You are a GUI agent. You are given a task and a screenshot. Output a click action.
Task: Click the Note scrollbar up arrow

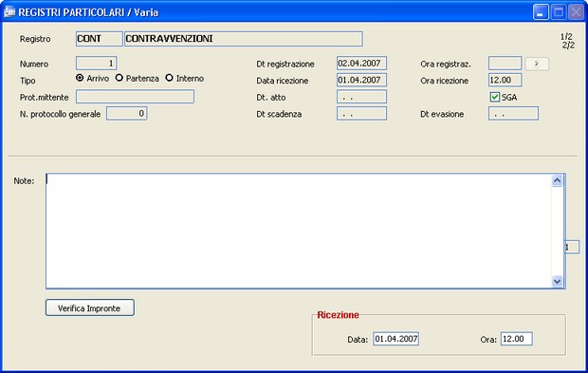tap(558, 181)
